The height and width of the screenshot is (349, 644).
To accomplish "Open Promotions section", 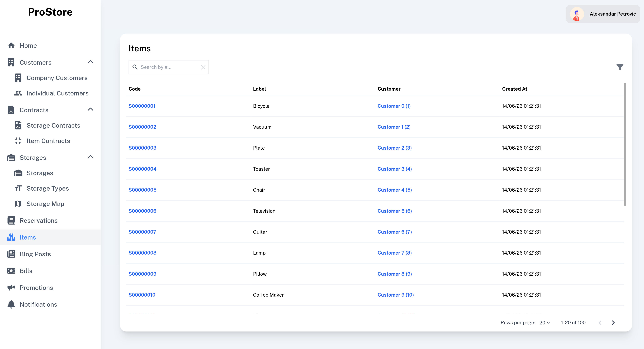I will [50, 287].
